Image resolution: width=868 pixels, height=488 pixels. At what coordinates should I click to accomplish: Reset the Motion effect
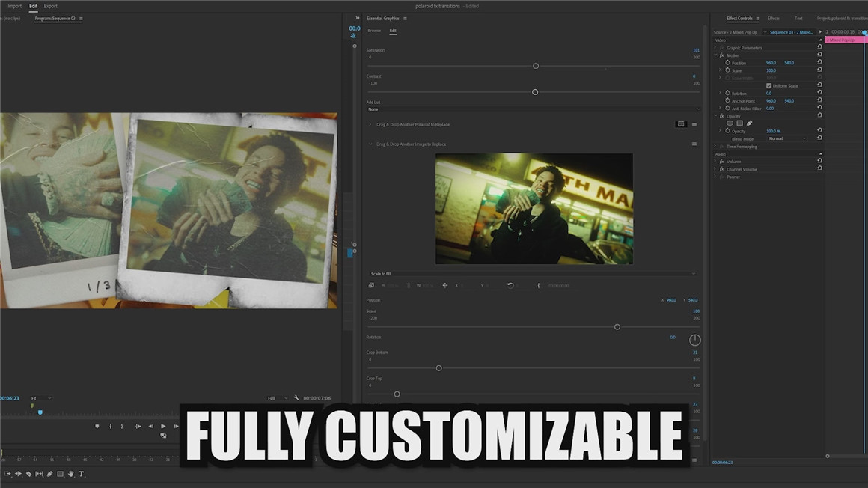[819, 55]
